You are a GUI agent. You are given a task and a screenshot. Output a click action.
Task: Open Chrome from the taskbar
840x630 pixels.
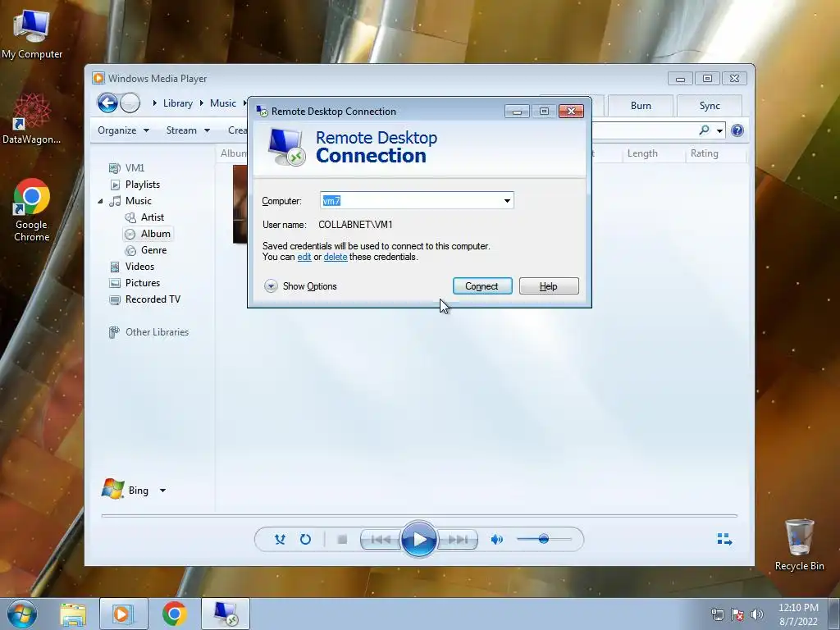(x=174, y=614)
